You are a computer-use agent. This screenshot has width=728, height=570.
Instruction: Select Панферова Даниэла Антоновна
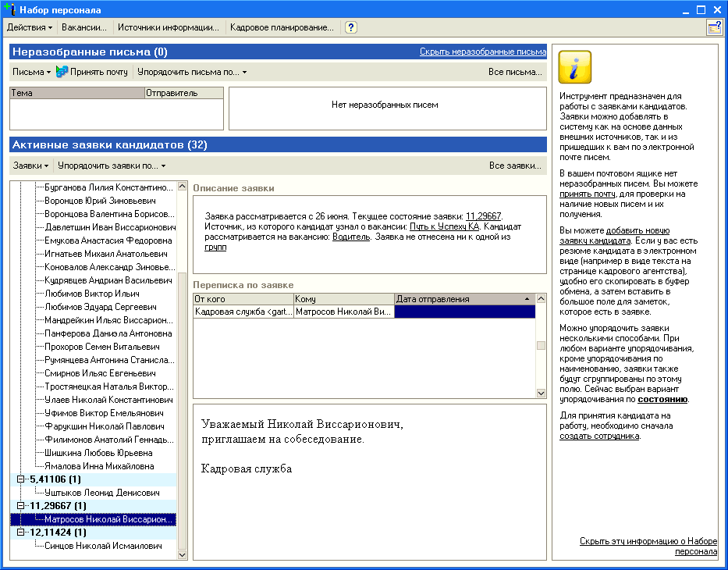click(108, 333)
